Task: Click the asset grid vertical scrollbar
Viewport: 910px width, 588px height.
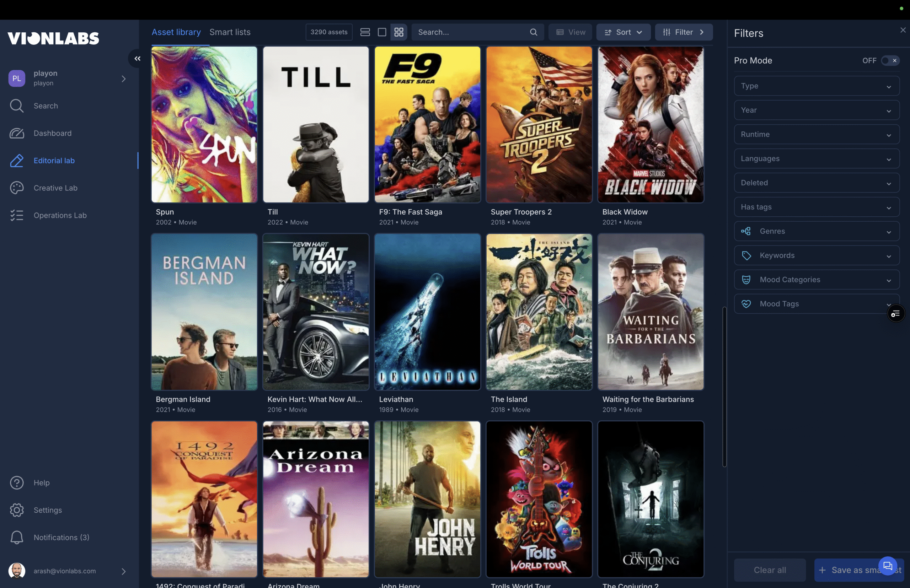Action: coord(724,387)
